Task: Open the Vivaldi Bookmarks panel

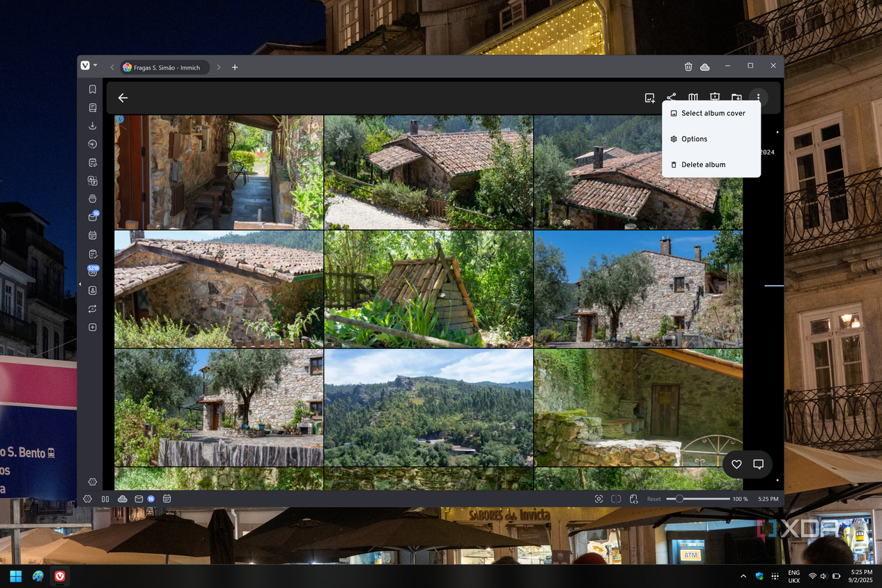Action: (x=92, y=89)
